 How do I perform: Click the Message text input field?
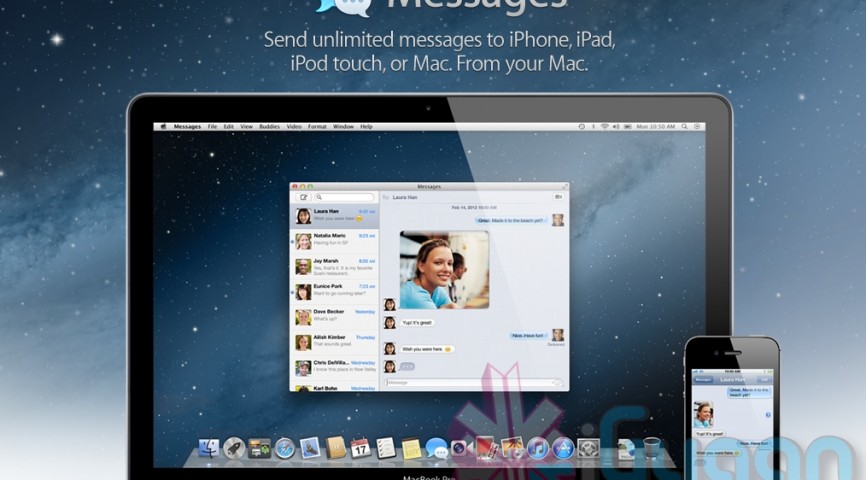point(467,383)
